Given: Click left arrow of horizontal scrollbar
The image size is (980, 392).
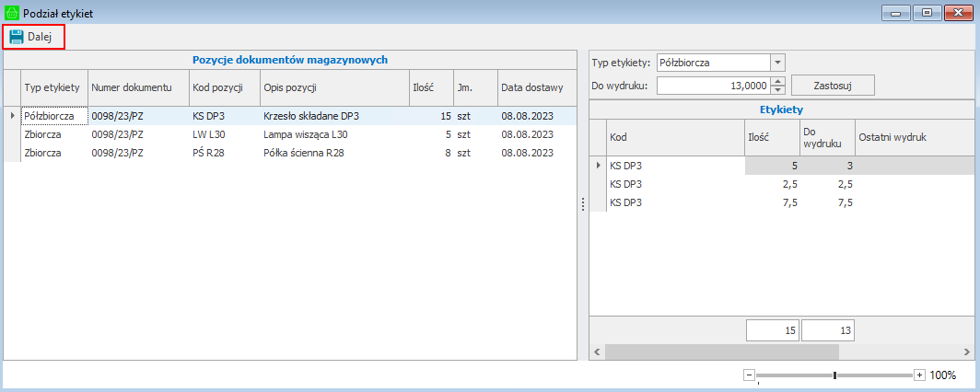Looking at the screenshot, I should (597, 352).
